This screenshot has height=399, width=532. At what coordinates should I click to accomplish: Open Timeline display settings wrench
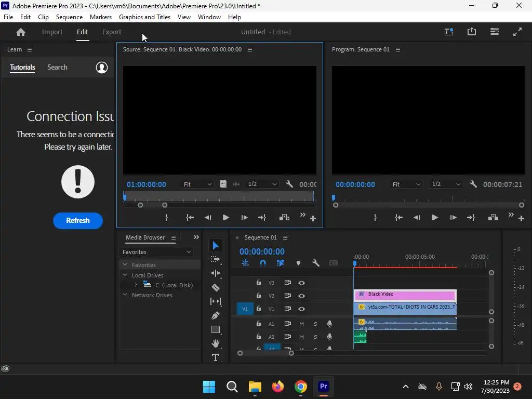(x=316, y=263)
